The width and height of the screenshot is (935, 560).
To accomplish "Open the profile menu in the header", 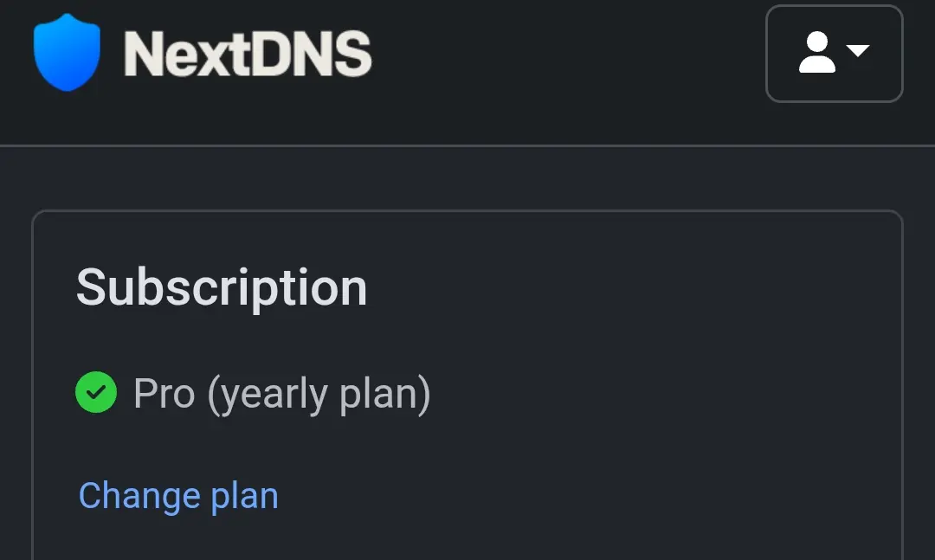I will click(x=835, y=54).
